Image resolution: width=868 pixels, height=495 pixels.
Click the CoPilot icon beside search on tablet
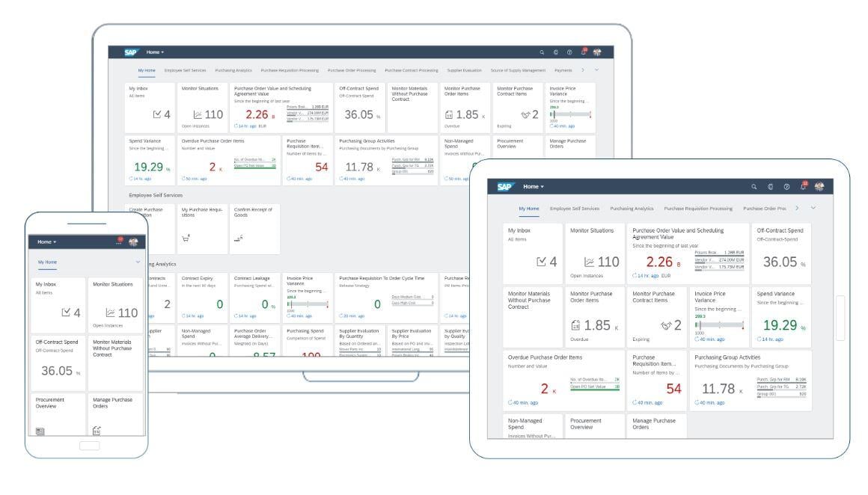[x=770, y=187]
